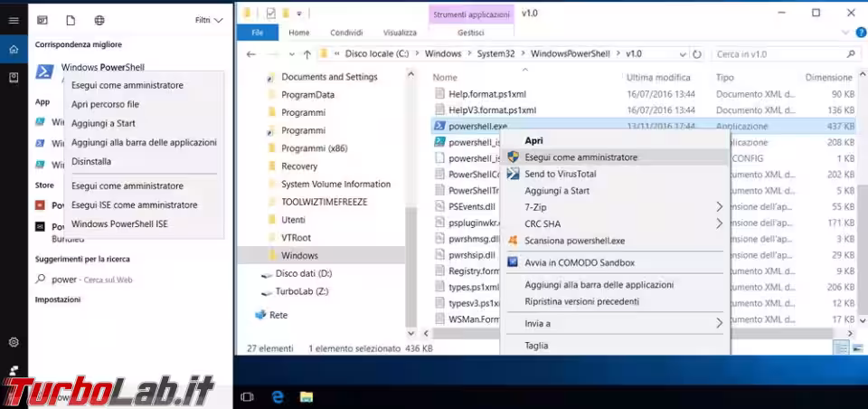The image size is (868, 409).
Task: Refresh the v1.0 folder view
Action: click(x=697, y=54)
